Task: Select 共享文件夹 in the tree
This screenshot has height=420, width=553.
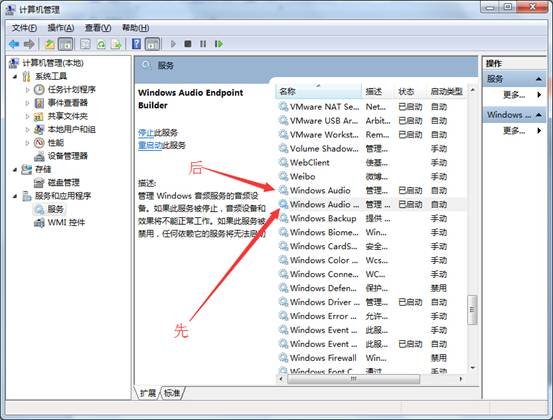Action: pyautogui.click(x=68, y=116)
